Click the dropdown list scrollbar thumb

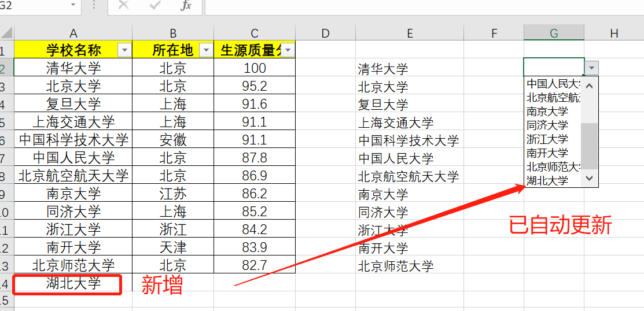590,146
